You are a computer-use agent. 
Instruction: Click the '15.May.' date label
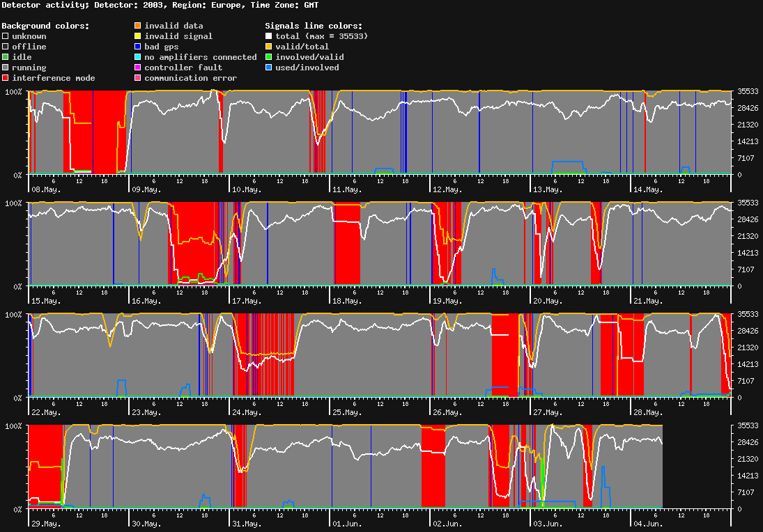(x=46, y=301)
